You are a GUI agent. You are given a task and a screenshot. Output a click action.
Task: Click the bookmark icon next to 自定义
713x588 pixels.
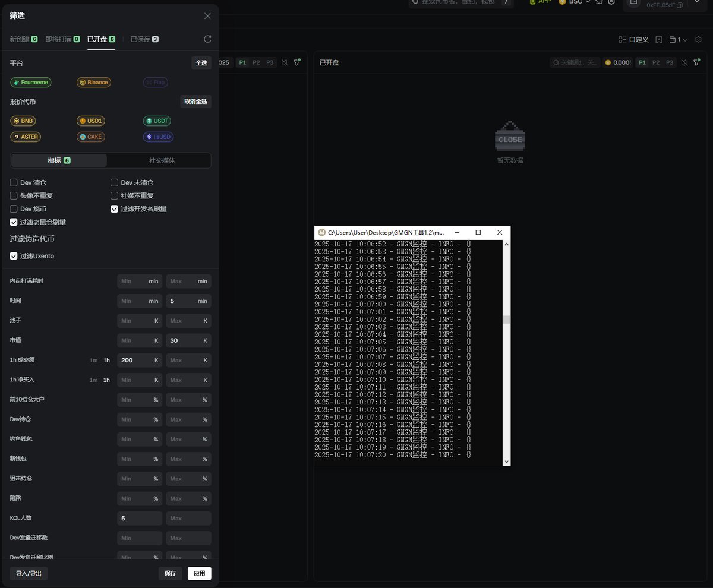point(659,40)
